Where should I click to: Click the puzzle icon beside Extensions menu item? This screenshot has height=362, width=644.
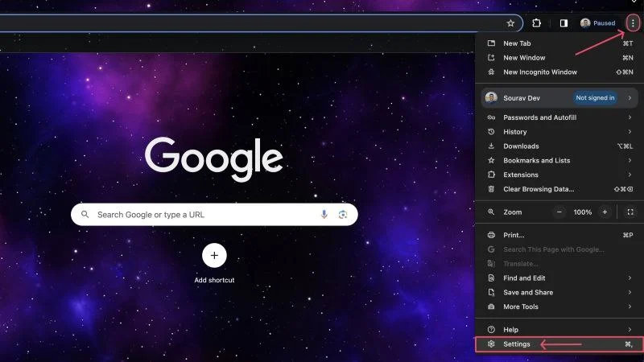491,175
